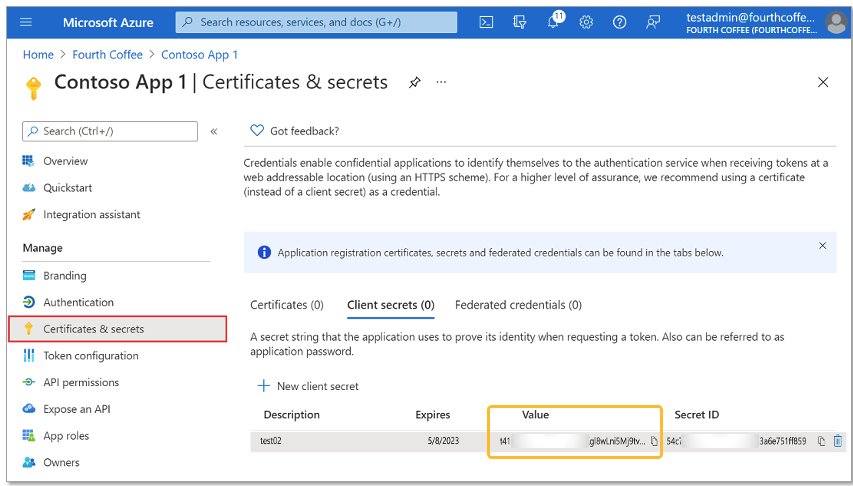853x486 pixels.
Task: Click the Value column header
Action: pyautogui.click(x=535, y=415)
